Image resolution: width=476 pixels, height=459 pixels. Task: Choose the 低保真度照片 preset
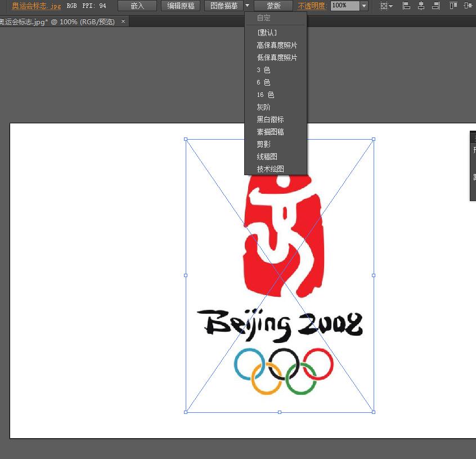[x=276, y=57]
